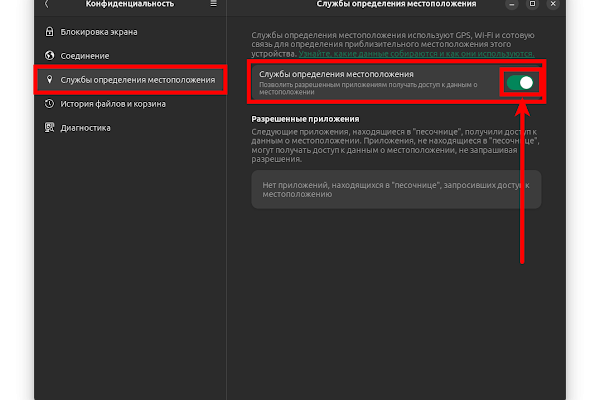The image size is (600, 400).
Task: Minimize the settings window
Action: (510, 5)
